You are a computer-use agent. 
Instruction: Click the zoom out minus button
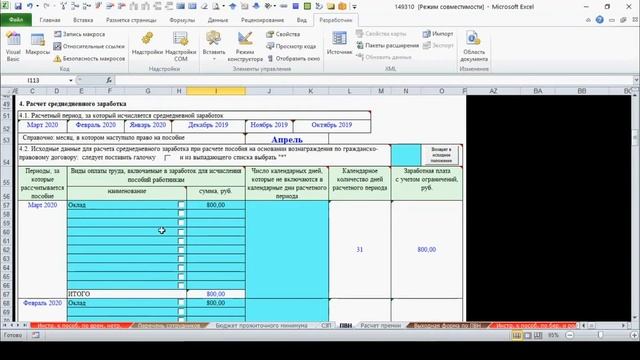pos(570,336)
